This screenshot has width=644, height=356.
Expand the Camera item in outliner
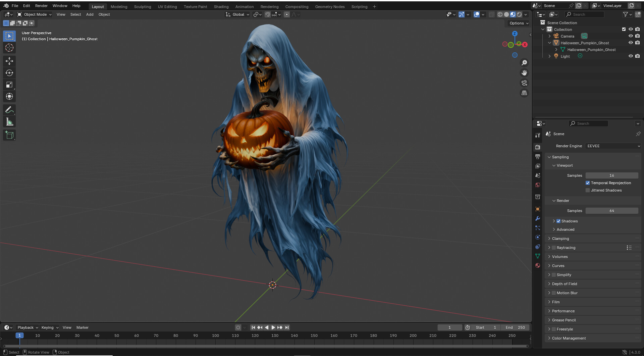pyautogui.click(x=549, y=36)
